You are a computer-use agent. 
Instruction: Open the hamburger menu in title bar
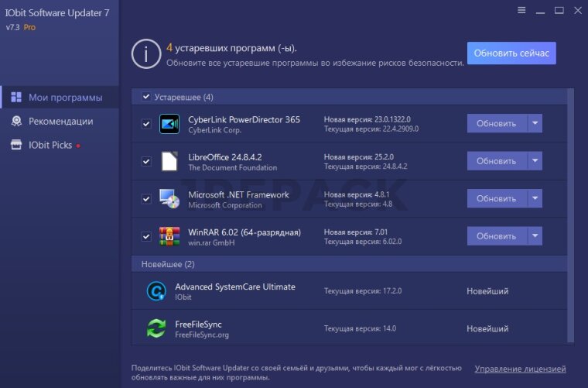point(521,10)
